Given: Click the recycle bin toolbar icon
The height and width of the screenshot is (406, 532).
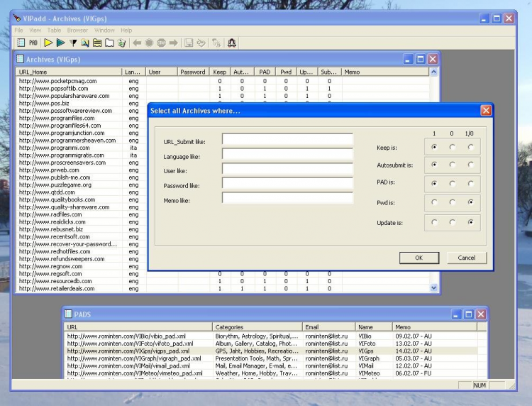Looking at the screenshot, I should tap(121, 43).
